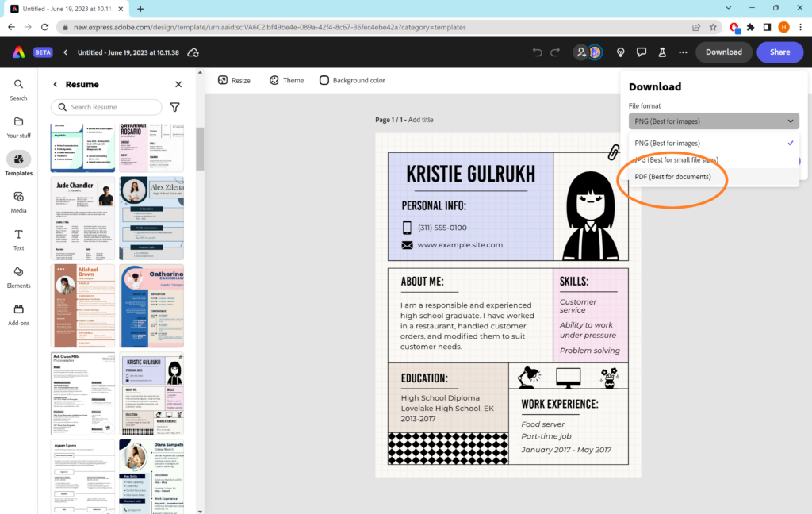Select the Ayaan Lyons resume template
This screenshot has height=514, width=812.
tap(82, 477)
